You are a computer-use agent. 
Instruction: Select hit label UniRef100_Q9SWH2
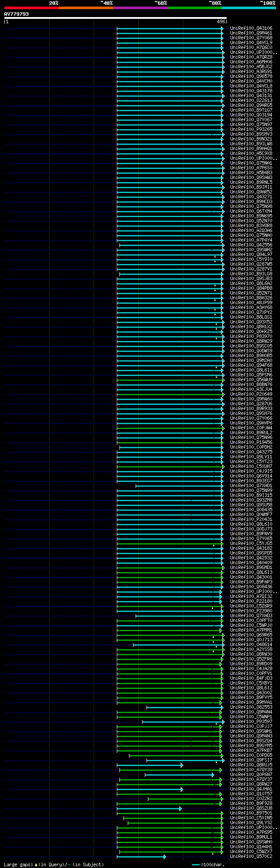coord(251,250)
